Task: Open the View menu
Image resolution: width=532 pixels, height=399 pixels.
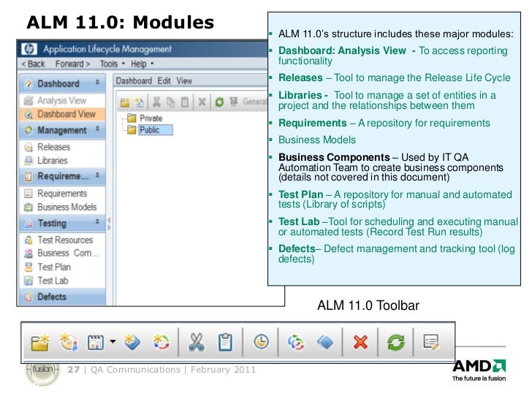Action: [184, 80]
